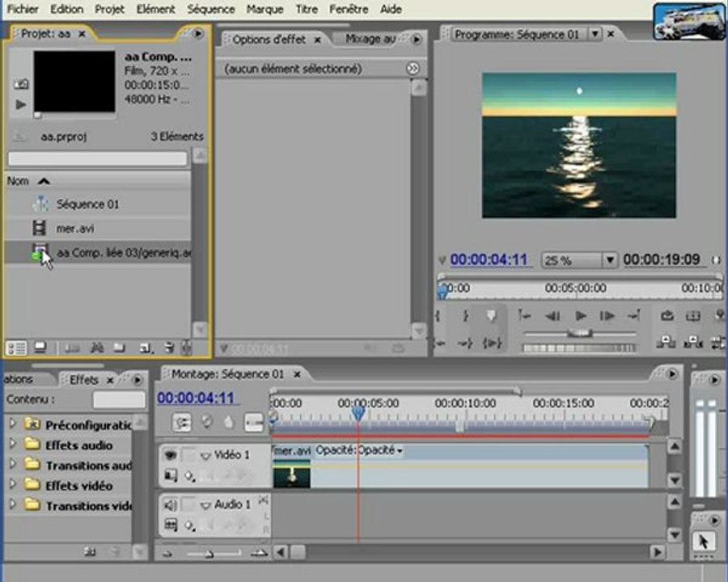Toggle Vidéo 1 track output eye
Screen dimensions: 728x582
click(171, 455)
